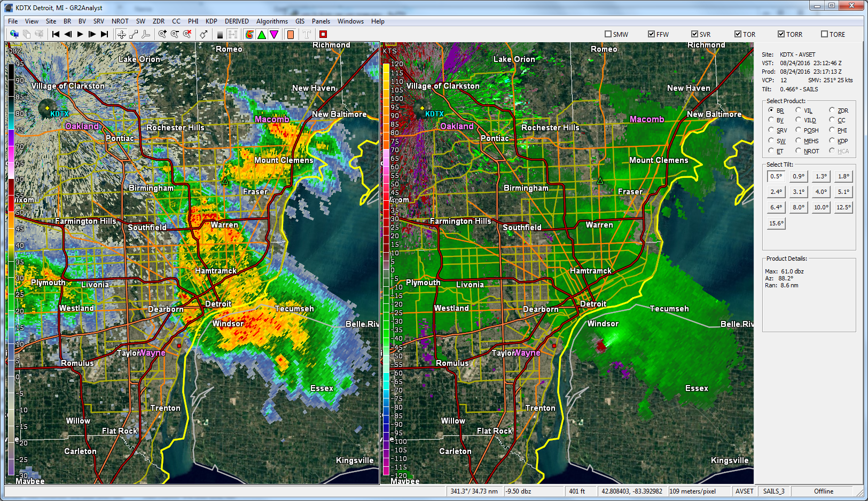The height and width of the screenshot is (501, 868).
Task: Step back one frame
Action: point(68,34)
